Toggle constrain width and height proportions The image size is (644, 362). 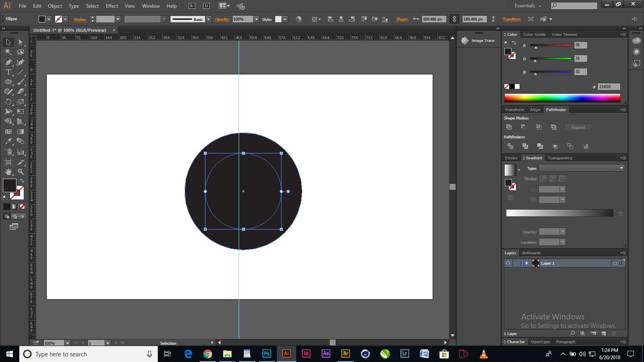(x=454, y=19)
